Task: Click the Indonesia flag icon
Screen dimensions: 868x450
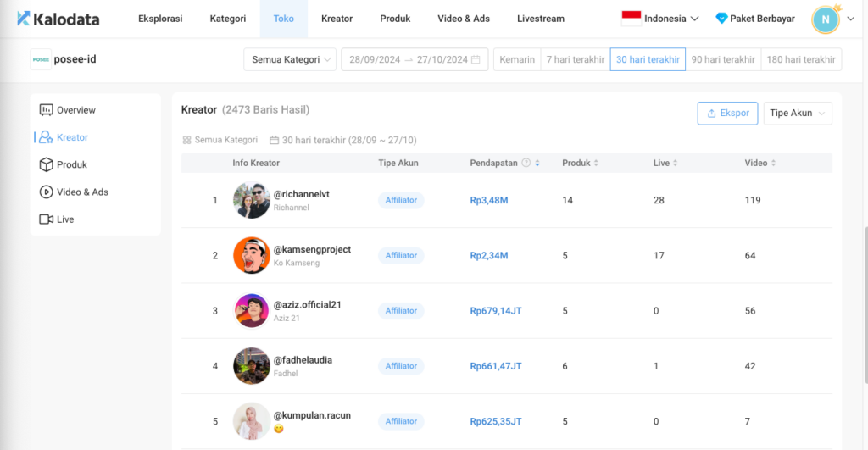Action: 631,19
